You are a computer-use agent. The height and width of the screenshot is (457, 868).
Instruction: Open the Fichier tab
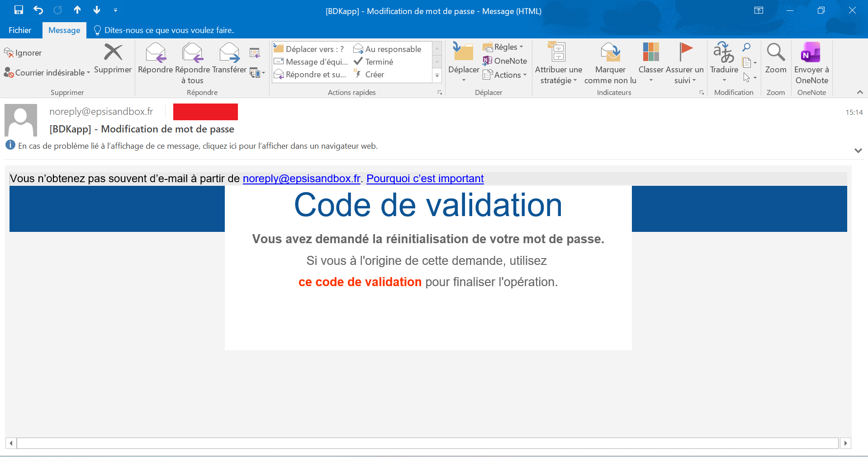tap(20, 30)
